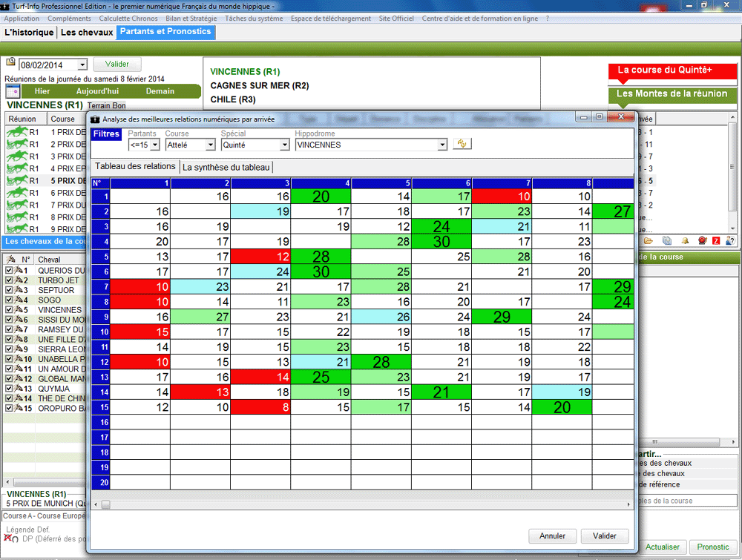Click the red alarm siren icon
The width and height of the screenshot is (742, 560).
click(702, 241)
